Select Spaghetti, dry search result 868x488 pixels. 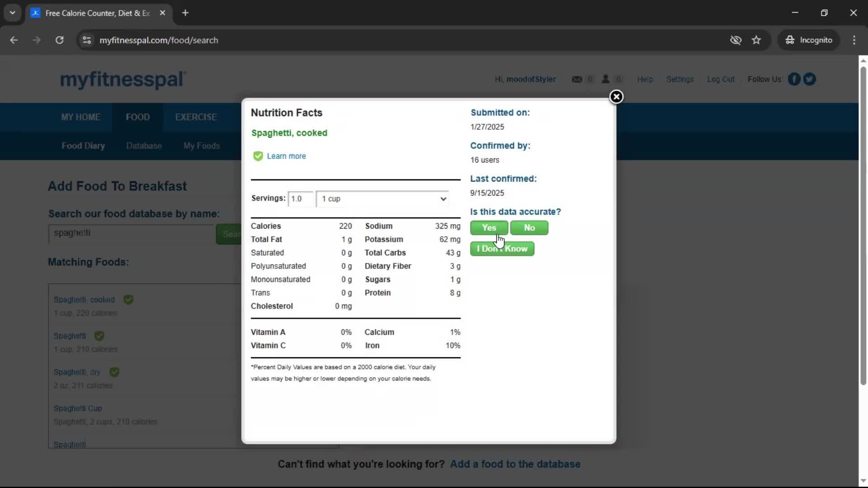click(x=77, y=372)
